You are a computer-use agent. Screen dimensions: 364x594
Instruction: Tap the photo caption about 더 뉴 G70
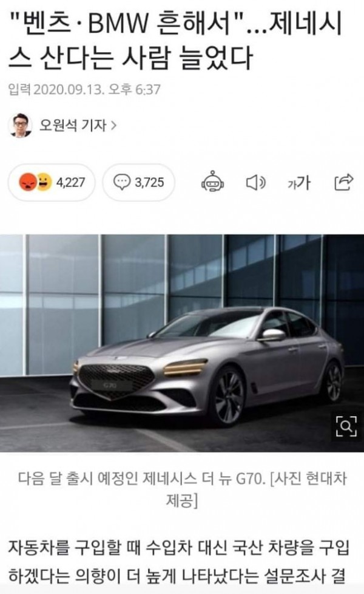pos(182,490)
